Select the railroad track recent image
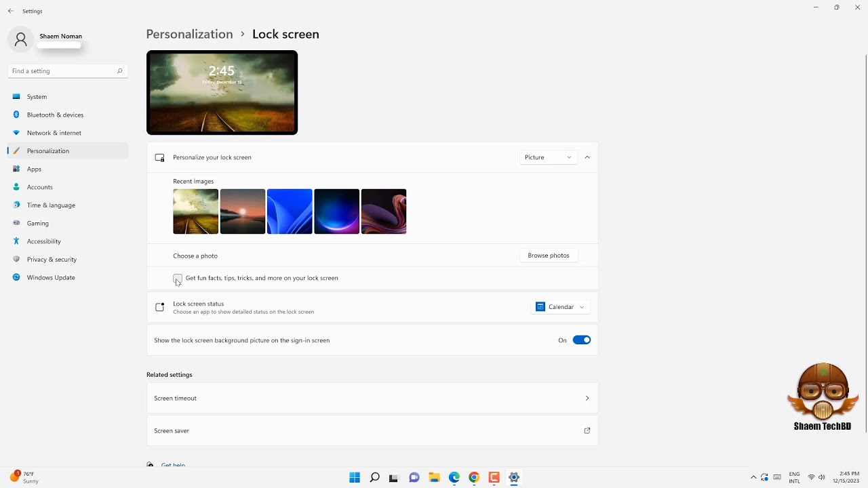The width and height of the screenshot is (868, 488). pyautogui.click(x=195, y=211)
